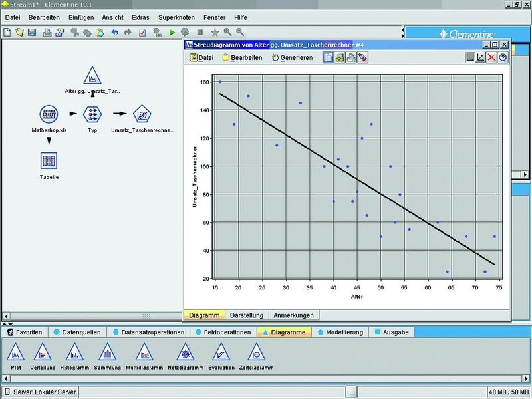Switch to the Darstellung tab
532x399 pixels.
247,315
